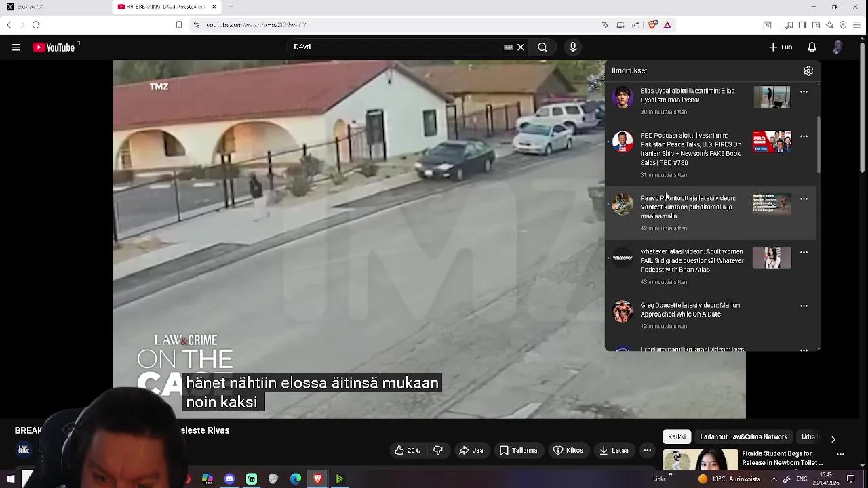
Task: Open the browser main menu
Action: click(x=857, y=25)
